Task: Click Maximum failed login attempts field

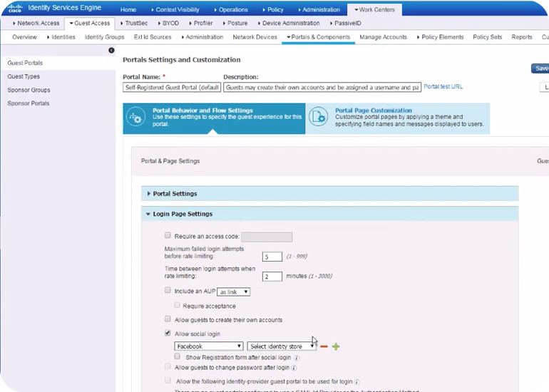Action: click(272, 257)
